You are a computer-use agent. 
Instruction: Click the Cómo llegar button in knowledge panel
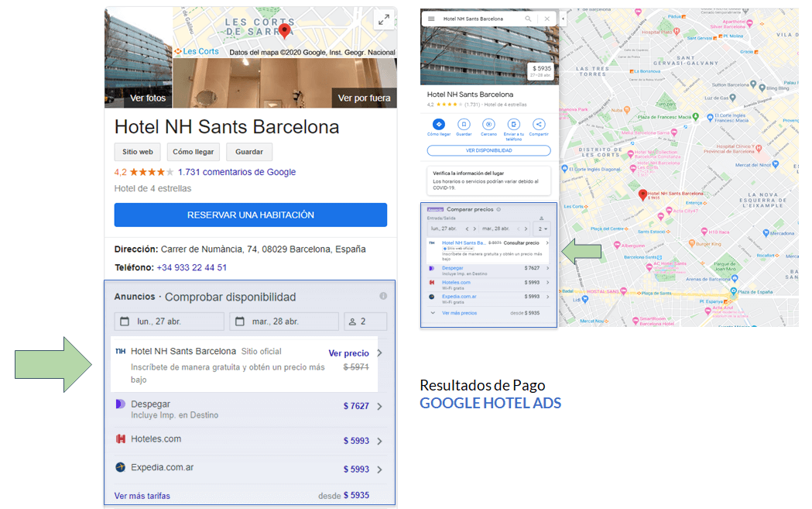(194, 152)
